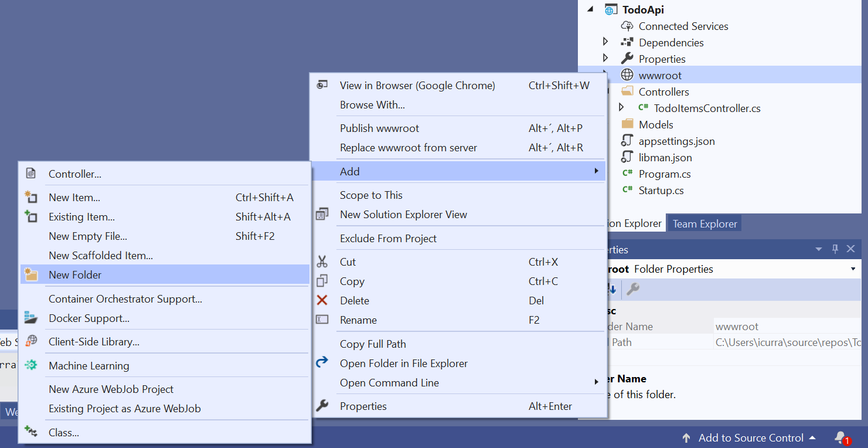This screenshot has width=868, height=448.
Task: Toggle auto-hide pin on Properties window
Action: (x=835, y=249)
